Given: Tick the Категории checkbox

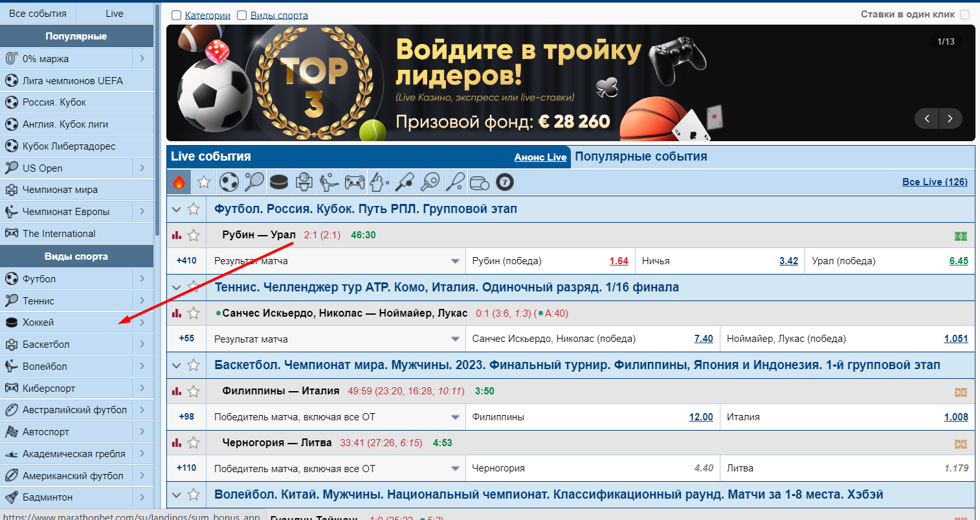Looking at the screenshot, I should (176, 16).
